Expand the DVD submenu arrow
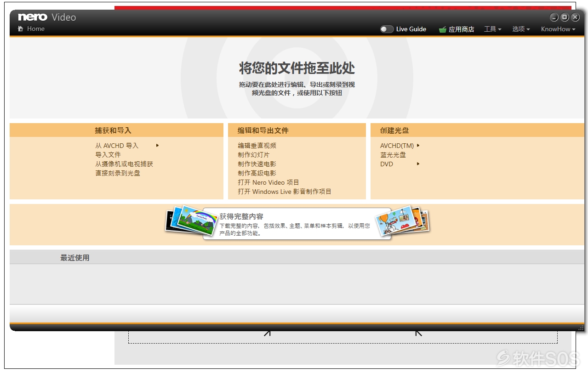 click(418, 164)
